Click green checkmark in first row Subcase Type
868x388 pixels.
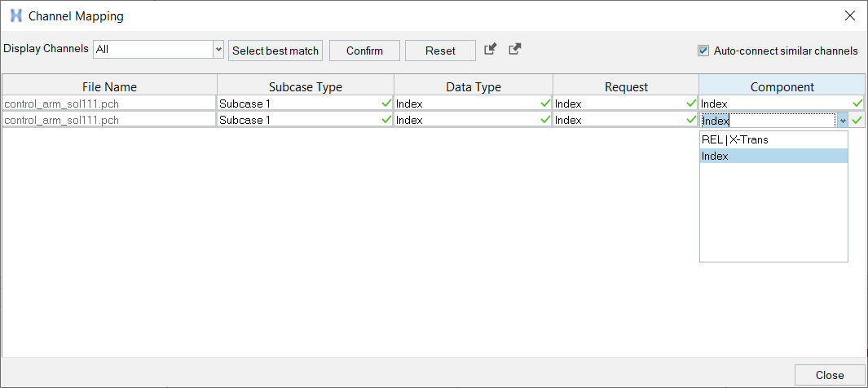point(386,103)
